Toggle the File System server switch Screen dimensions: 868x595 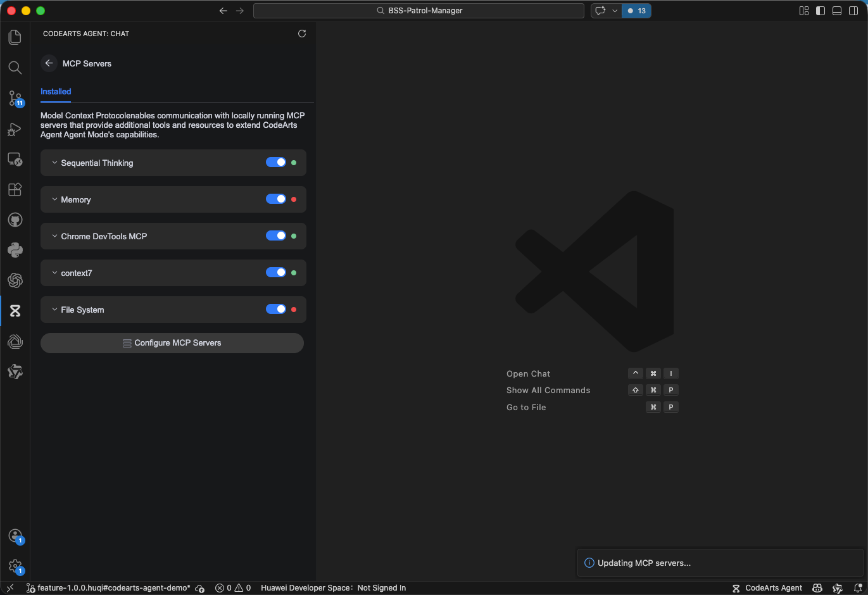276,310
